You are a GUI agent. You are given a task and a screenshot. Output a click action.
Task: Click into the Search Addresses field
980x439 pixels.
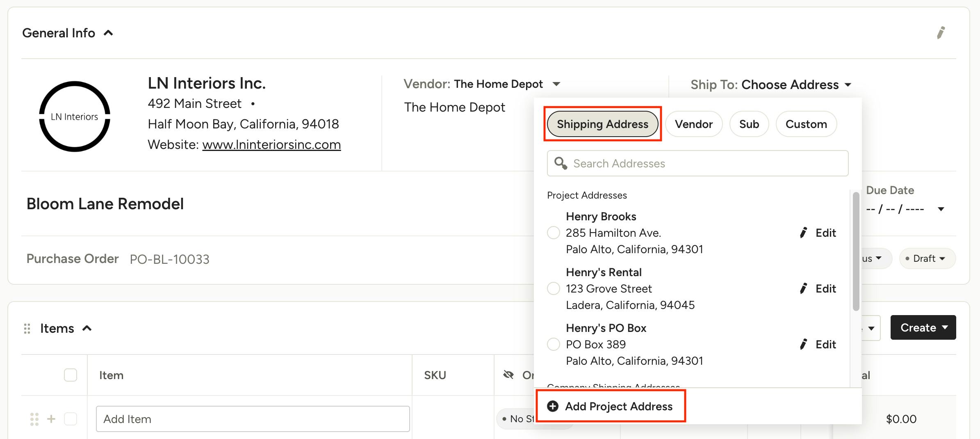coord(697,163)
